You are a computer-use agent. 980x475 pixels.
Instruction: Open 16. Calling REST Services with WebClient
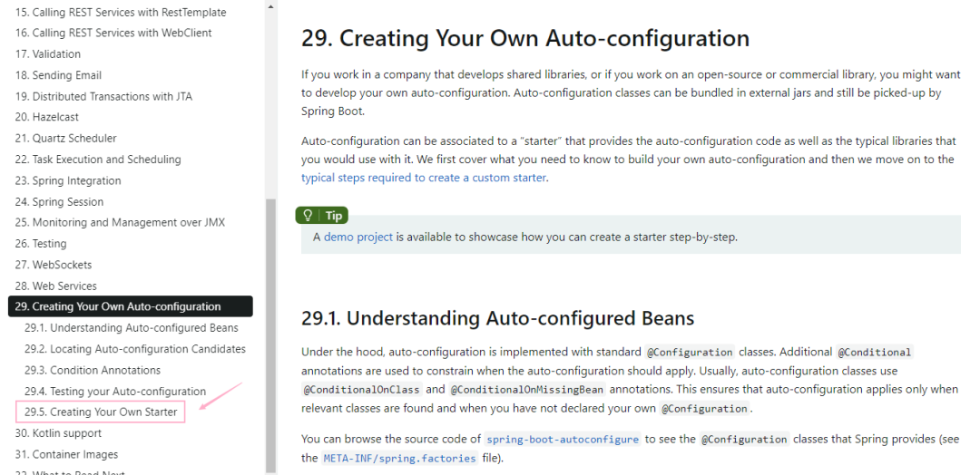point(113,33)
